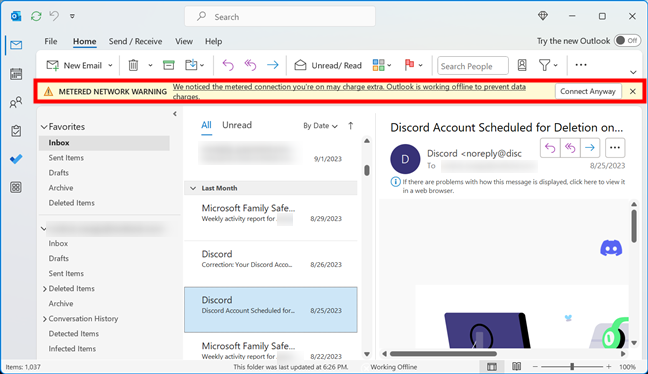Click the Connect Anyway button
Viewport: 648px width, 374px height.
pos(588,91)
